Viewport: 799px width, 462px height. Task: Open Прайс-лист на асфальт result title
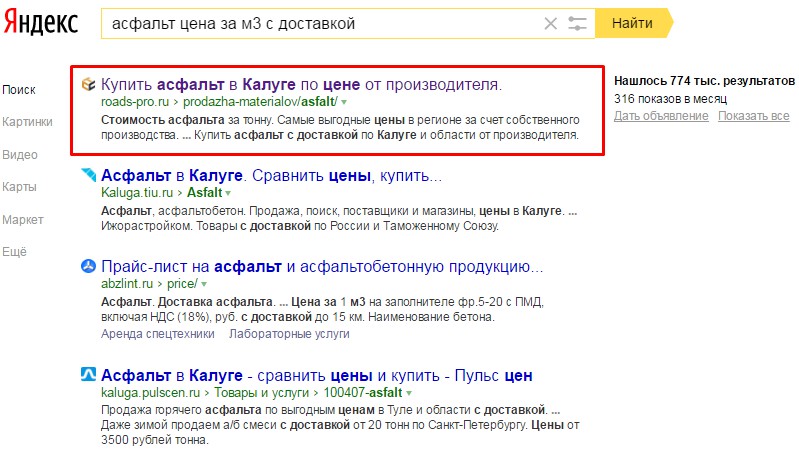[322, 266]
